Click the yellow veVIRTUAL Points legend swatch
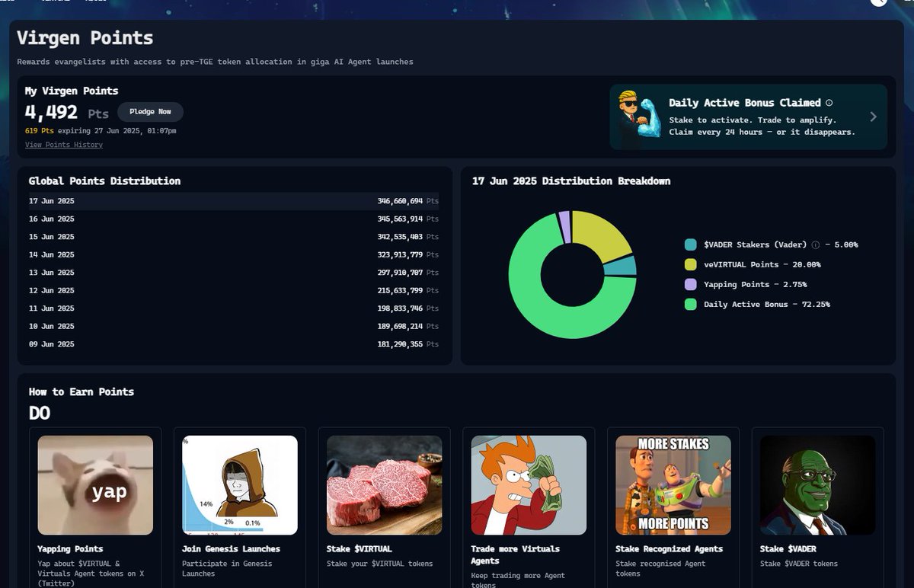The height and width of the screenshot is (588, 914). pos(691,264)
